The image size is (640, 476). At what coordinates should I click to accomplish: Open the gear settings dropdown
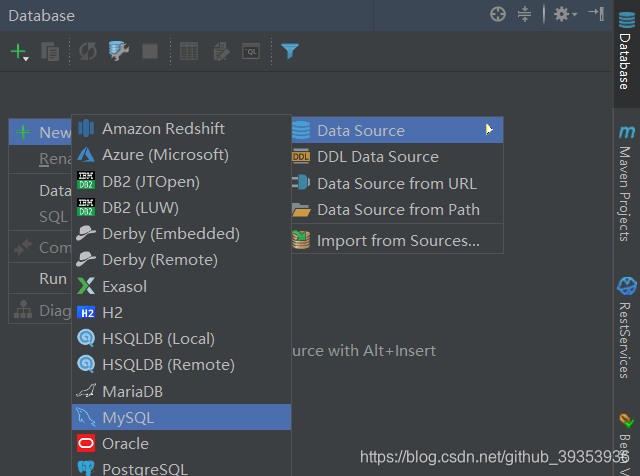(x=565, y=14)
